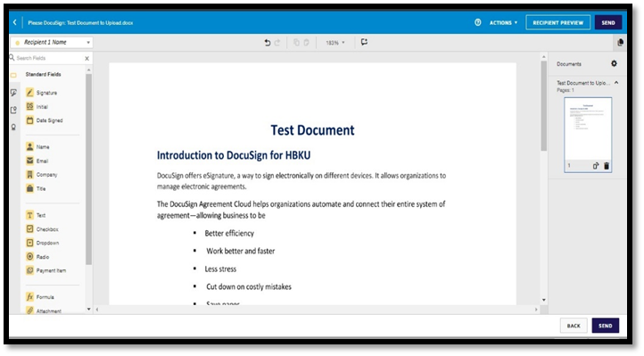Click in the Search Fields box
This screenshot has width=644, height=356.
click(48, 58)
